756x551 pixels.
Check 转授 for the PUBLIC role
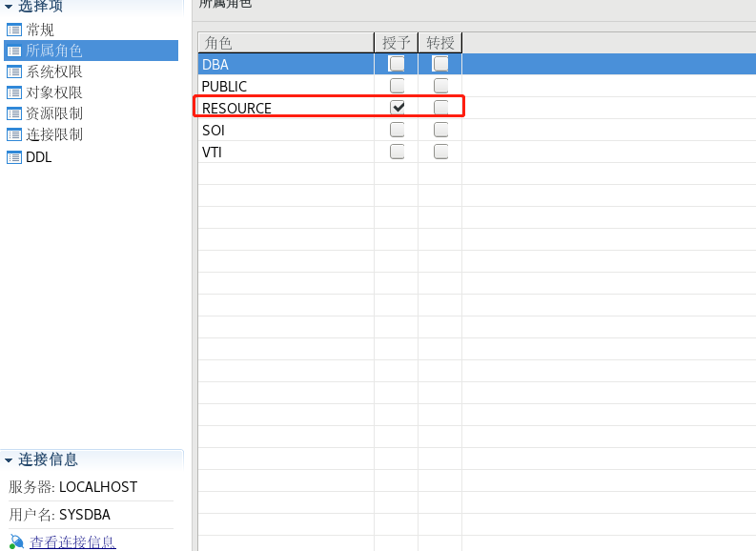[440, 86]
